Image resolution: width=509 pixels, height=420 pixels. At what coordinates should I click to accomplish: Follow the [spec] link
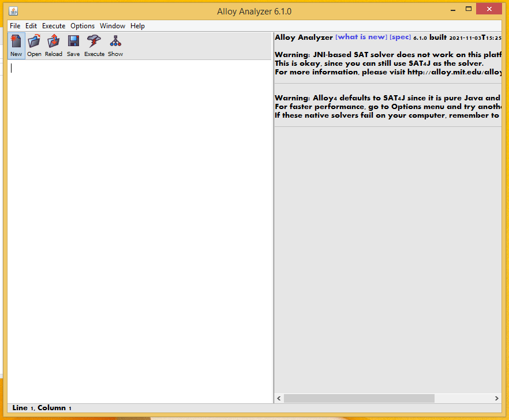(401, 37)
